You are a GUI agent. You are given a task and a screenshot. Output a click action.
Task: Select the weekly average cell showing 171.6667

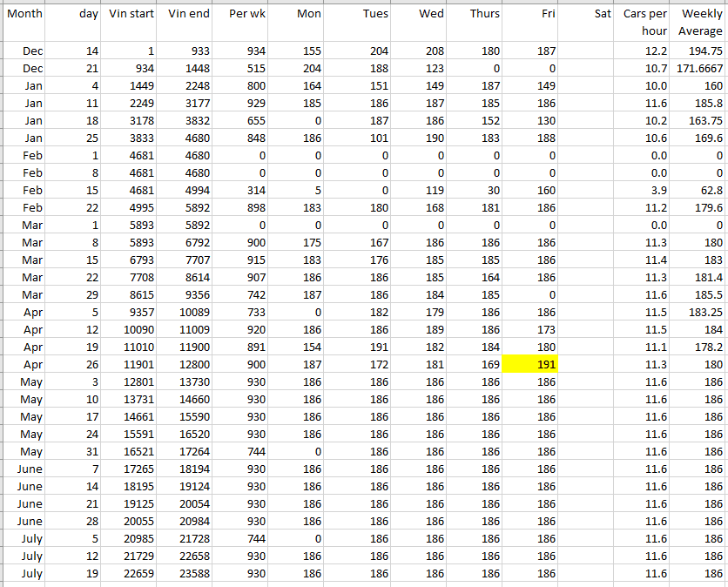pos(700,69)
